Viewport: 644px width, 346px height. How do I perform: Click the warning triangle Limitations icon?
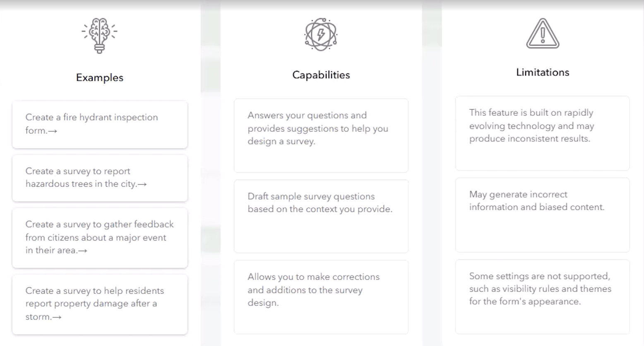pyautogui.click(x=543, y=34)
